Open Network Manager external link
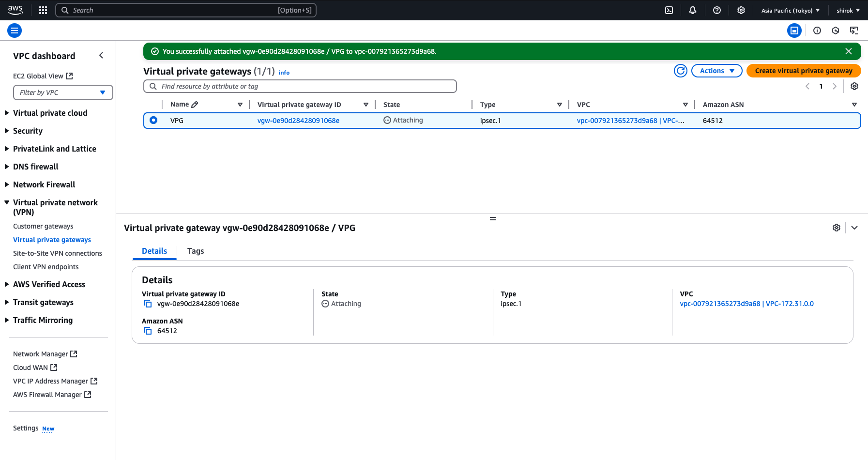Screen dimensions: 868x460 pos(45,354)
